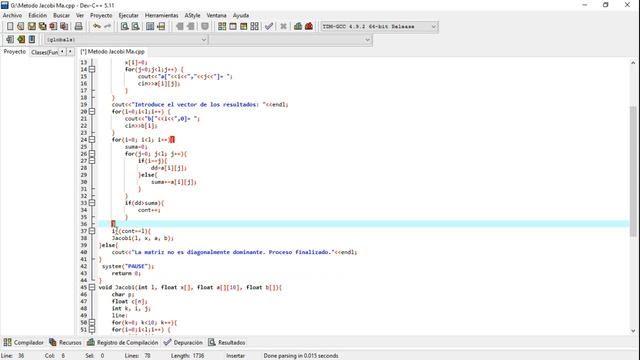Print the file using printer icon

click(x=78, y=27)
